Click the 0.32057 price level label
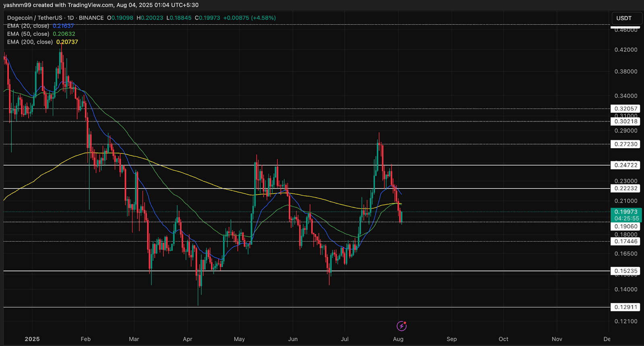This screenshot has width=644, height=346. pyautogui.click(x=625, y=109)
